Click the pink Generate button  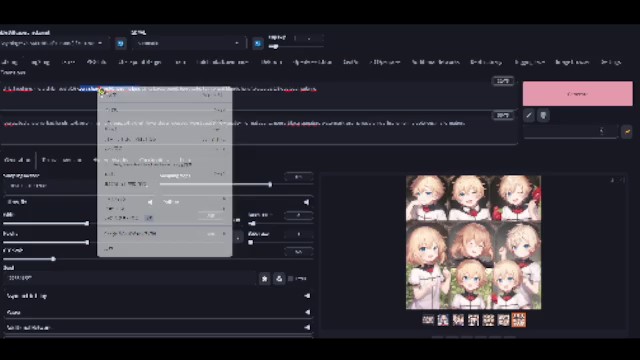(x=578, y=93)
